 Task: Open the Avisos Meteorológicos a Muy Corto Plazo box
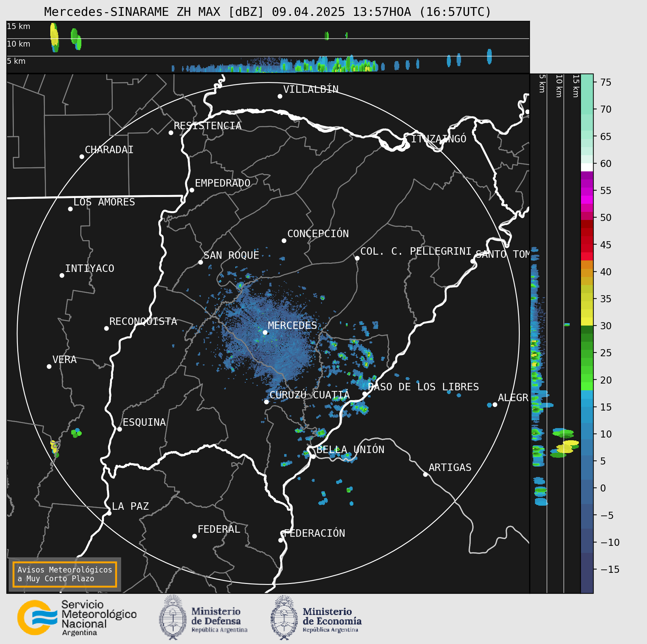(65, 574)
